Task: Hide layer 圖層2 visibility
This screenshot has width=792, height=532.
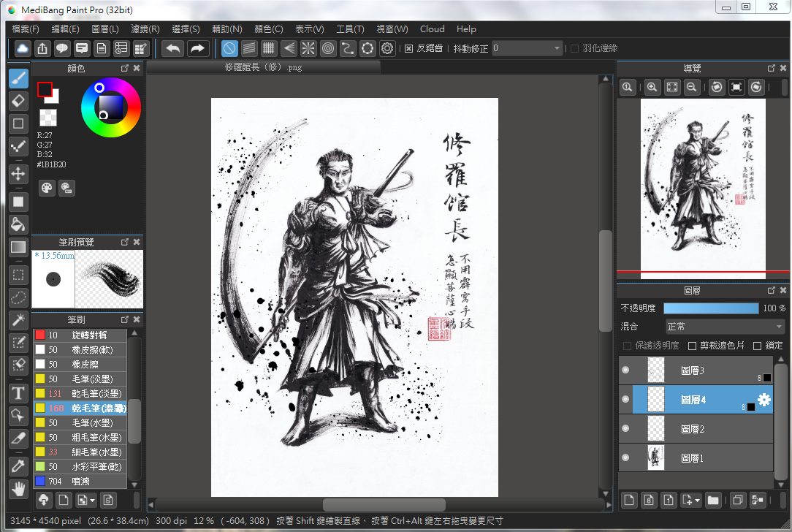Action: [625, 428]
